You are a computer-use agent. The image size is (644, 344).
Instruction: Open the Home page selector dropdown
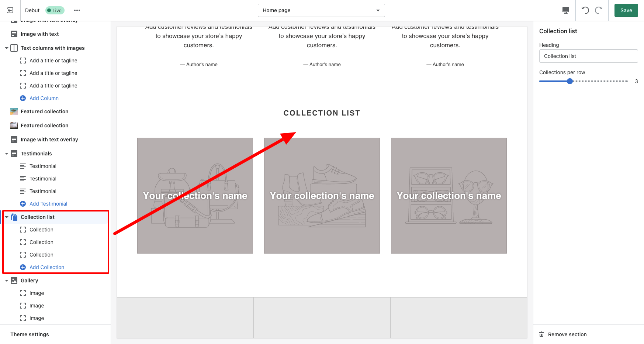321,10
